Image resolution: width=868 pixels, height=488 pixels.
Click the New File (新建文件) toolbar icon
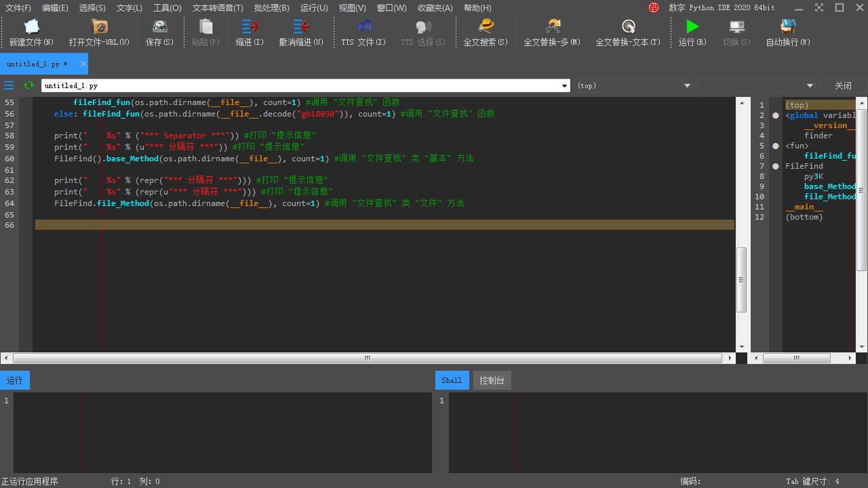point(31,27)
